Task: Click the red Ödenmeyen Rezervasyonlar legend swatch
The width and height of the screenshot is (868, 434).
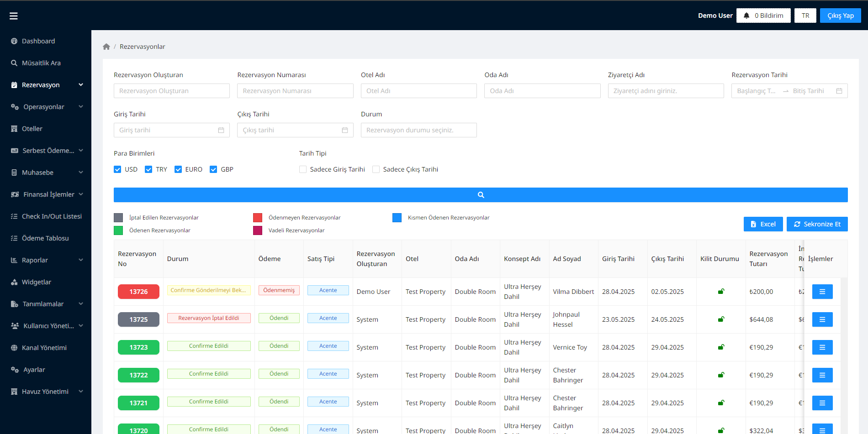Action: [258, 218]
